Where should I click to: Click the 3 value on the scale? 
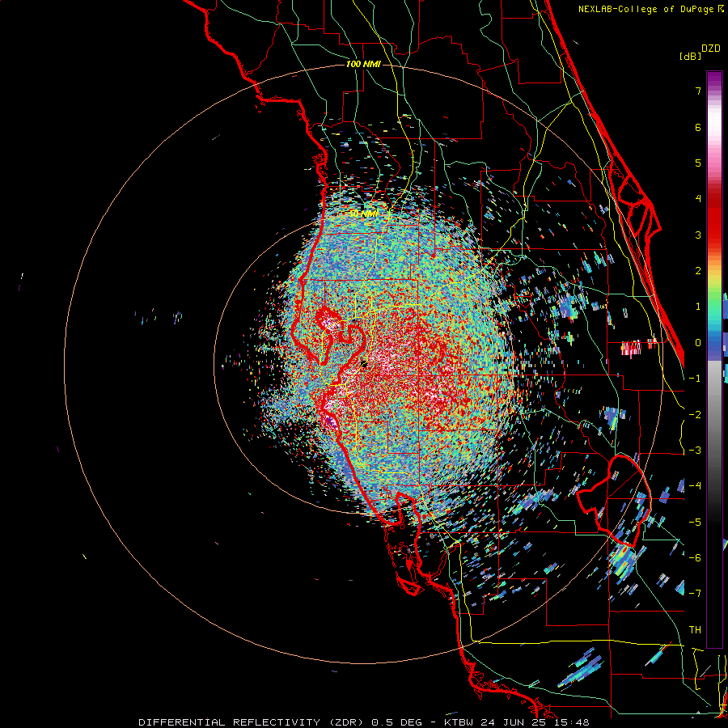(698, 235)
